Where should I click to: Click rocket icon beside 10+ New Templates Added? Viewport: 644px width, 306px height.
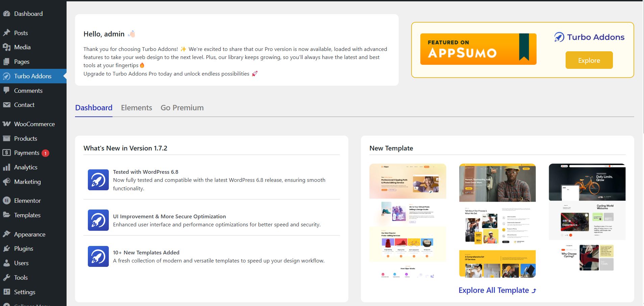98,256
